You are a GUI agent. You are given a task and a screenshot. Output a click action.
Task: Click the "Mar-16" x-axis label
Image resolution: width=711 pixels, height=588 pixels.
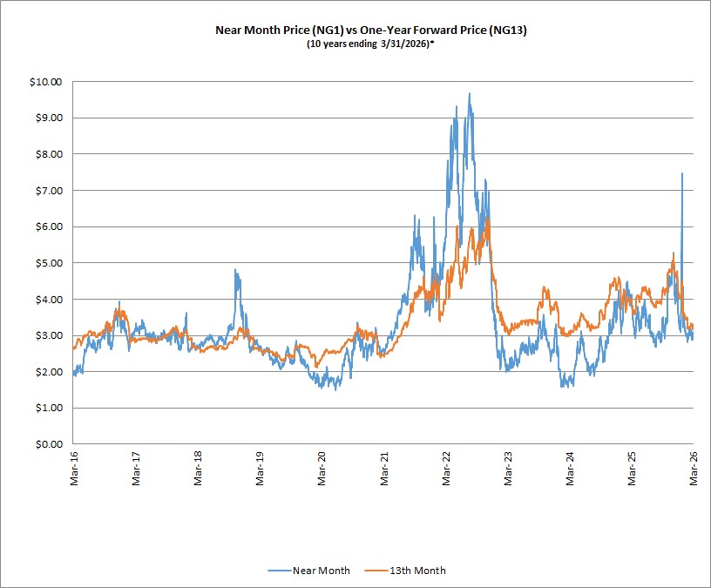[74, 469]
